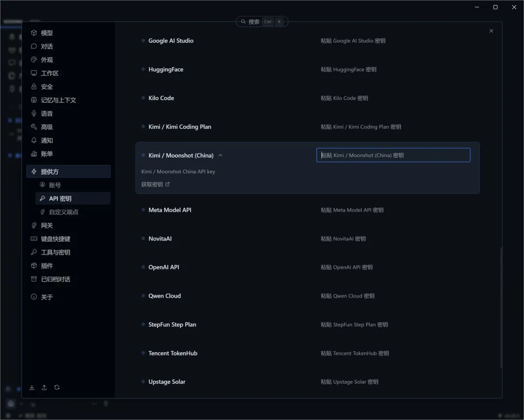Open the 记忆与上下文 brain icon

34,100
